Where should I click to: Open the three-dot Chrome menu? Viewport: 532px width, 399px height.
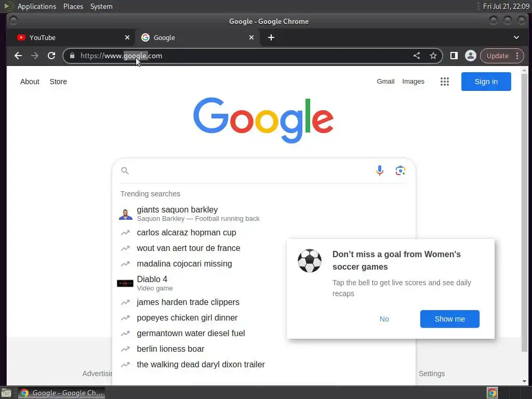(x=517, y=56)
